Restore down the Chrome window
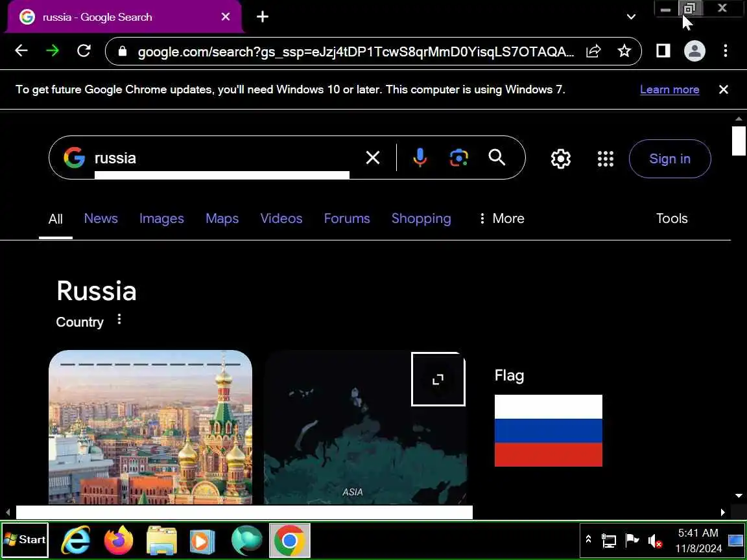The height and width of the screenshot is (560, 747). [x=691, y=8]
